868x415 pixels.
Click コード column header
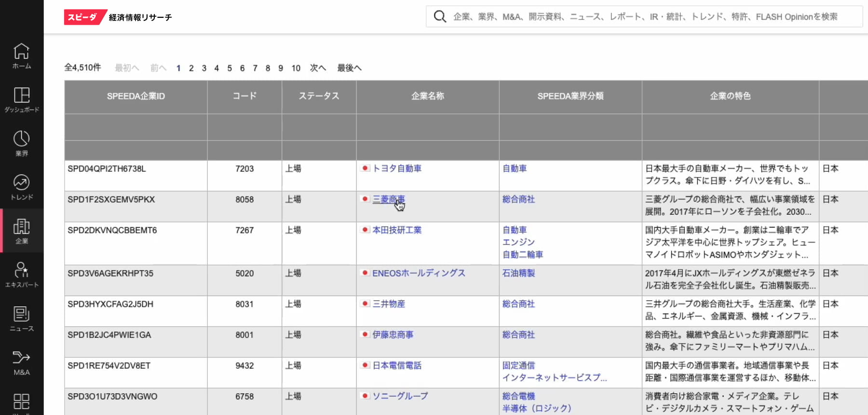(244, 97)
